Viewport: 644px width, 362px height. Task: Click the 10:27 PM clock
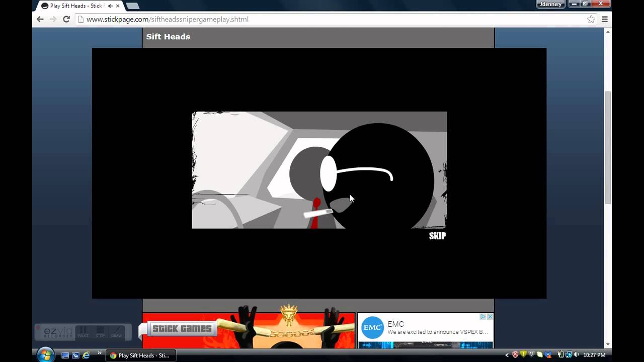pyautogui.click(x=594, y=355)
